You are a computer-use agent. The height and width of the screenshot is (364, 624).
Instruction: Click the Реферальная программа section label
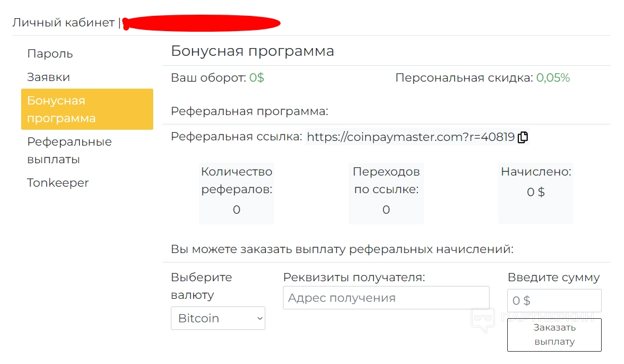(249, 111)
